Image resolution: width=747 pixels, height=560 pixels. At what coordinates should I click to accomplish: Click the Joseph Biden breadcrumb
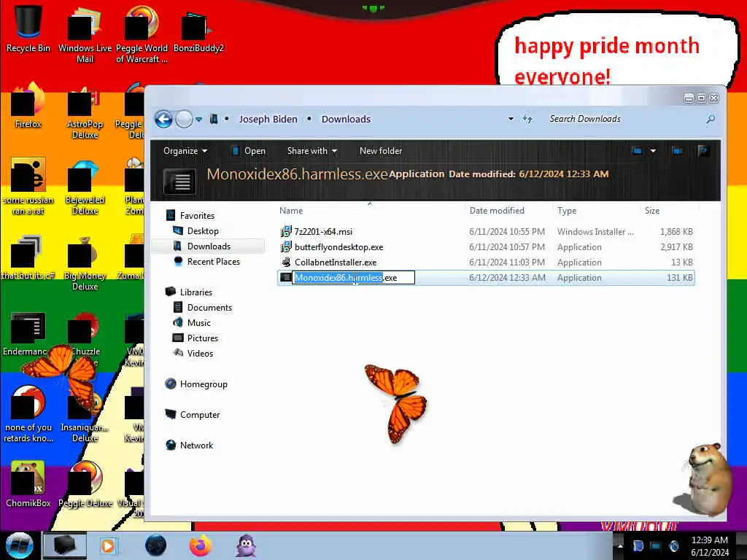[x=268, y=119]
